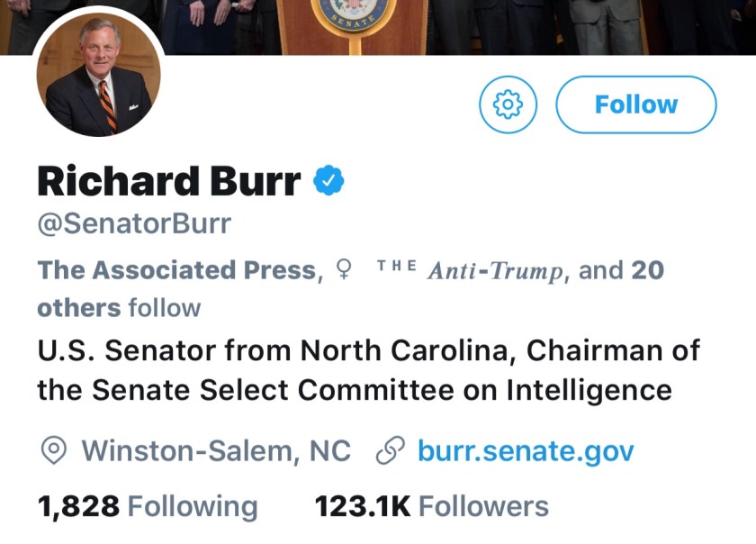The height and width of the screenshot is (544, 756).
Task: Click the Richard Burr display name
Action: pyautogui.click(x=168, y=182)
